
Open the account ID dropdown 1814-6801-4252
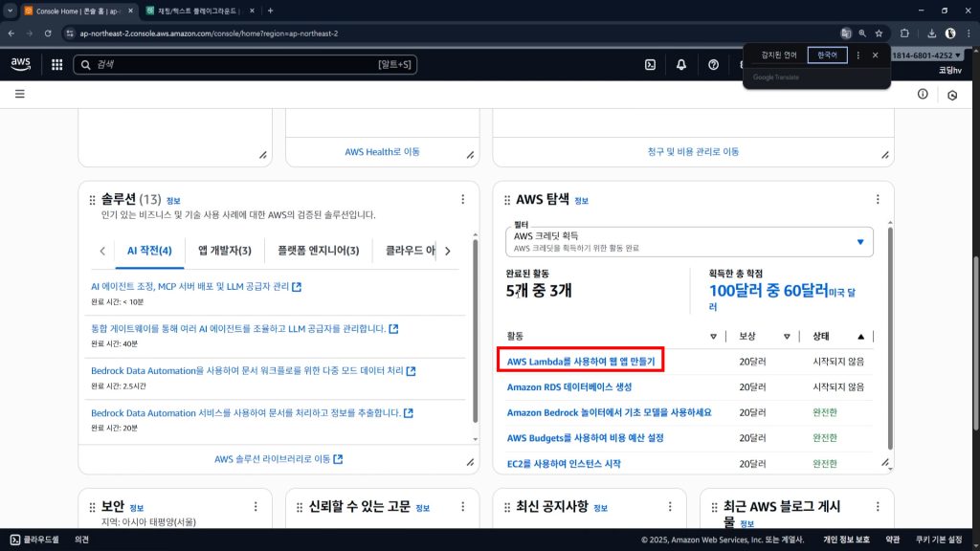tap(926, 55)
